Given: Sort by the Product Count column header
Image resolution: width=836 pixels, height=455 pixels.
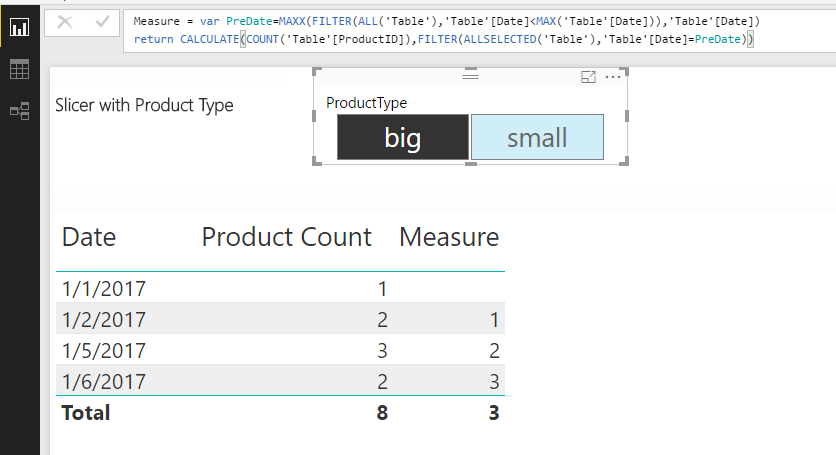Looking at the screenshot, I should (x=286, y=237).
